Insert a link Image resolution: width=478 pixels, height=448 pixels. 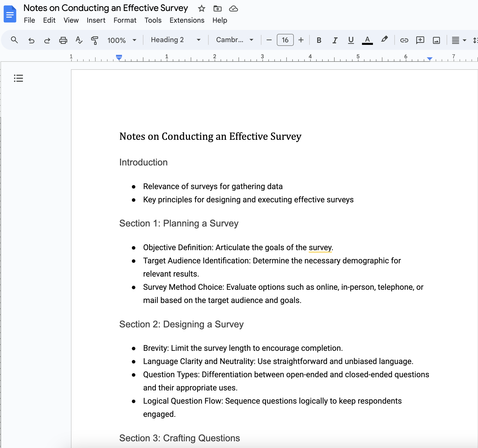click(404, 40)
